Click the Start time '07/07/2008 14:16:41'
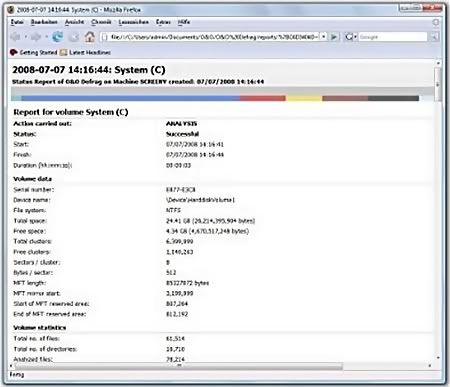450x387 pixels. click(195, 144)
